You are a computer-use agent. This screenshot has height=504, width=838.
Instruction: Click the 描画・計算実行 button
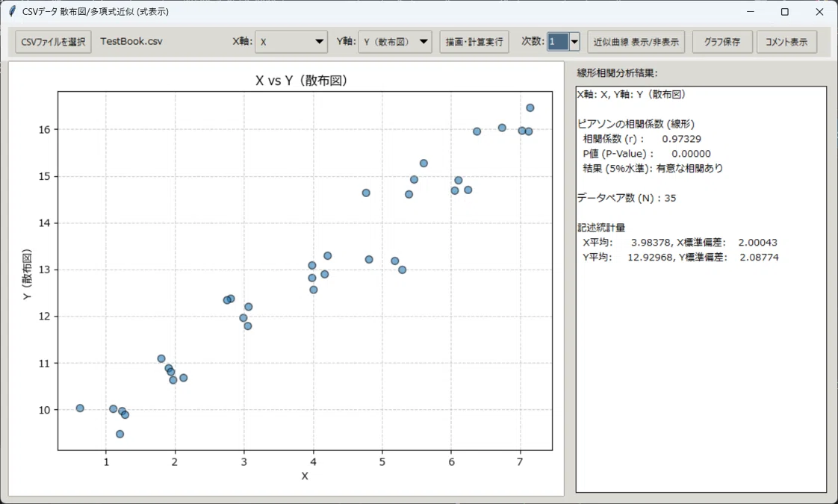point(474,42)
